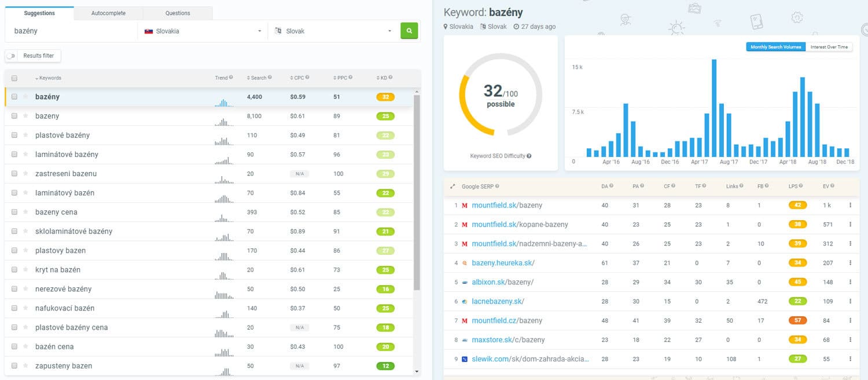868x380 pixels.
Task: Select Monthly Search Volumes chart tab
Action: [x=775, y=47]
